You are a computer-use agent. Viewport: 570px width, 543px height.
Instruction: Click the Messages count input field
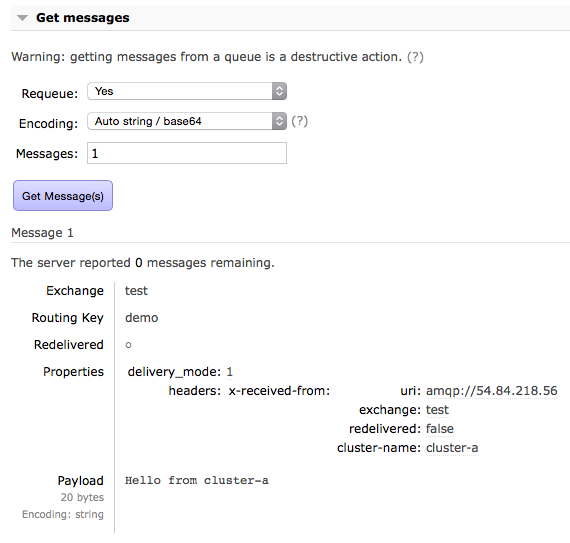pyautogui.click(x=187, y=153)
